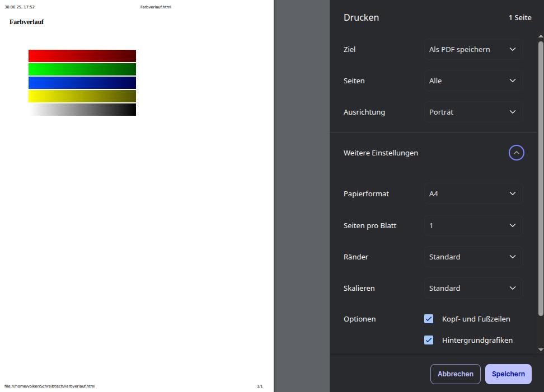Collapse the Weitere Einstellungen section
544x392 pixels.
516,153
